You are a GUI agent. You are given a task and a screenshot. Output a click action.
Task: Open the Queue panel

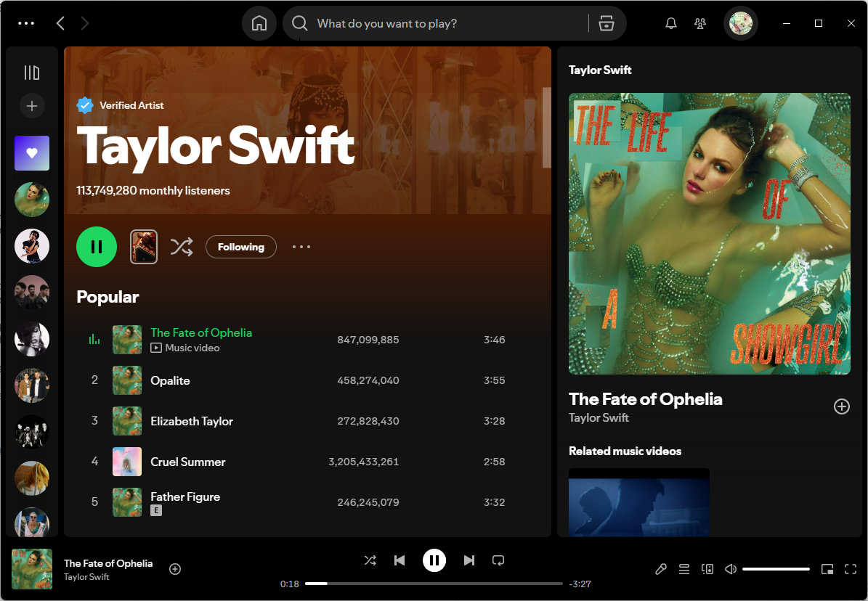click(684, 569)
